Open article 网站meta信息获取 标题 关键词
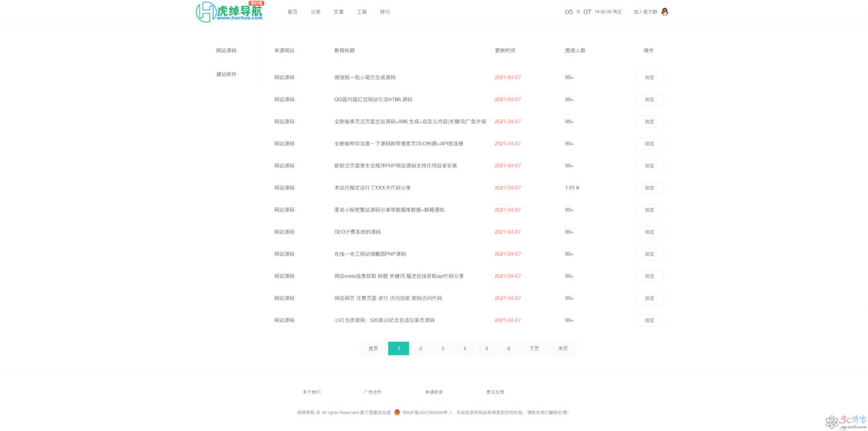 click(x=399, y=276)
